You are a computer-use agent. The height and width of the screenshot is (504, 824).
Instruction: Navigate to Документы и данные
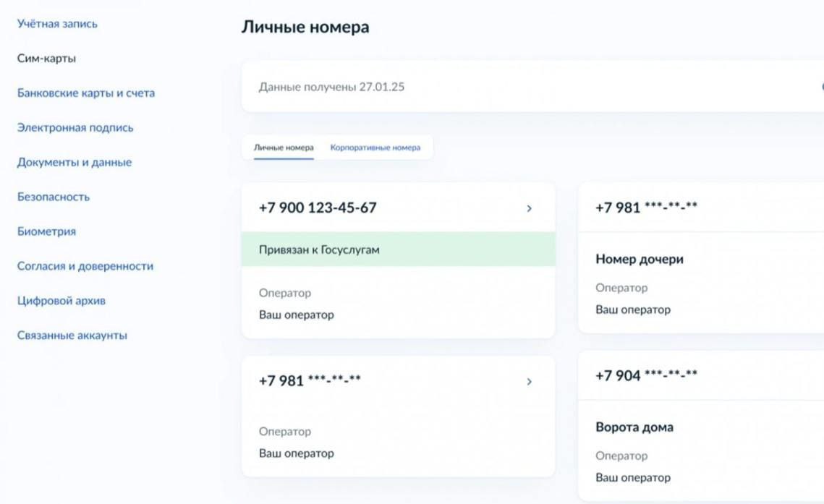click(75, 163)
